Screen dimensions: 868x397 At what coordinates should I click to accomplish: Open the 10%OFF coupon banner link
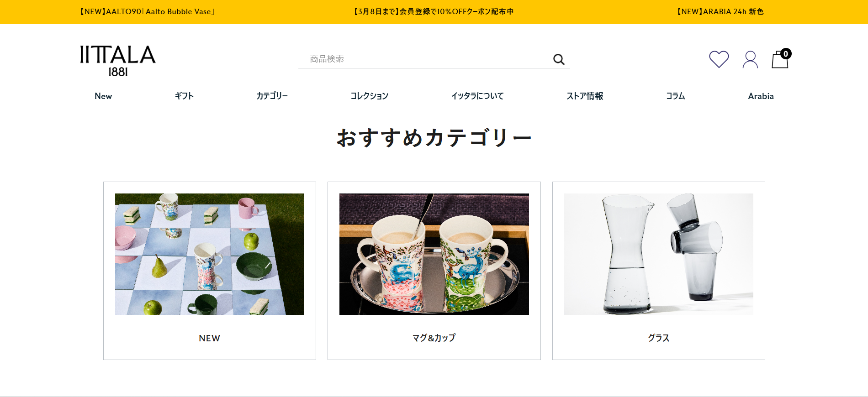pyautogui.click(x=434, y=11)
